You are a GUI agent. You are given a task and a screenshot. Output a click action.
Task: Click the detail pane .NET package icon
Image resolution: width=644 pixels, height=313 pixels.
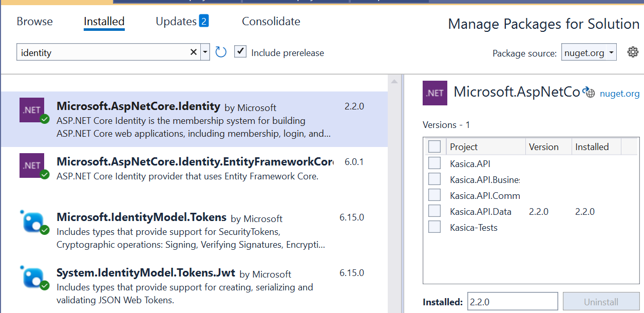[435, 93]
